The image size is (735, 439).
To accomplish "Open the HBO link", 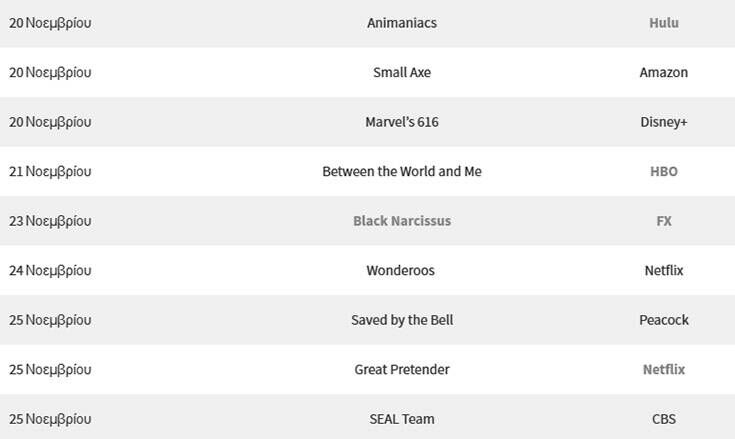I will click(x=663, y=172).
